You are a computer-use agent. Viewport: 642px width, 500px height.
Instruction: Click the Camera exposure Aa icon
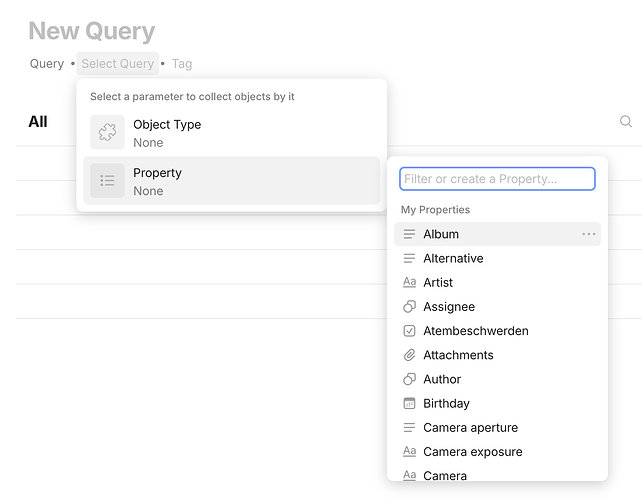[x=409, y=452]
